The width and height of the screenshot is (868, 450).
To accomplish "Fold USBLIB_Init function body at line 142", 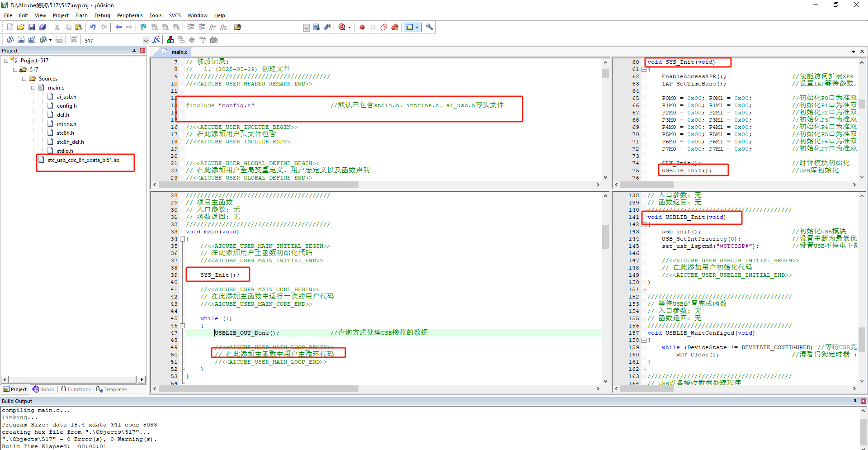I will (x=644, y=224).
